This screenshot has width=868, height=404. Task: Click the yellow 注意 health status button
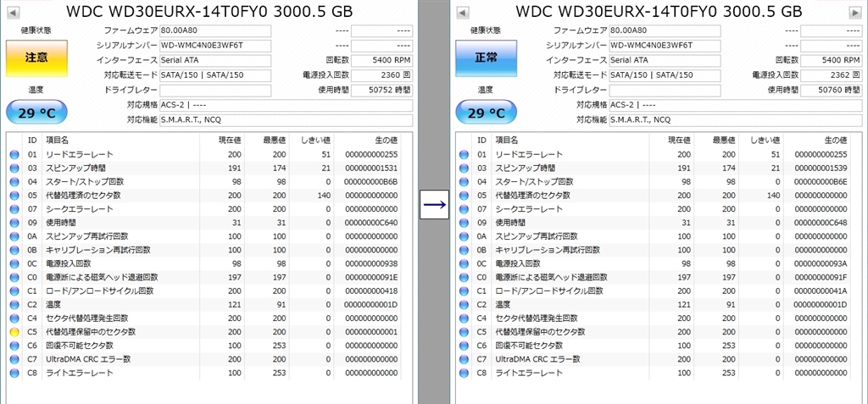click(36, 58)
